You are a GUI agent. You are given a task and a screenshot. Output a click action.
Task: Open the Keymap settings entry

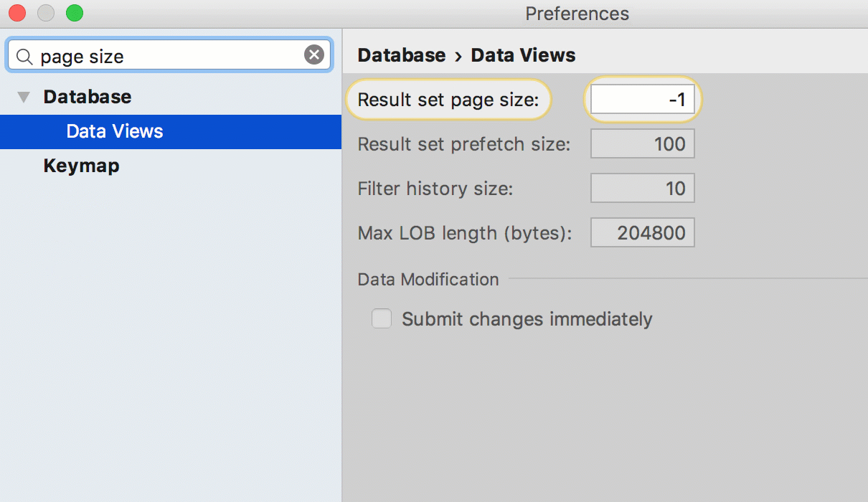tap(81, 166)
